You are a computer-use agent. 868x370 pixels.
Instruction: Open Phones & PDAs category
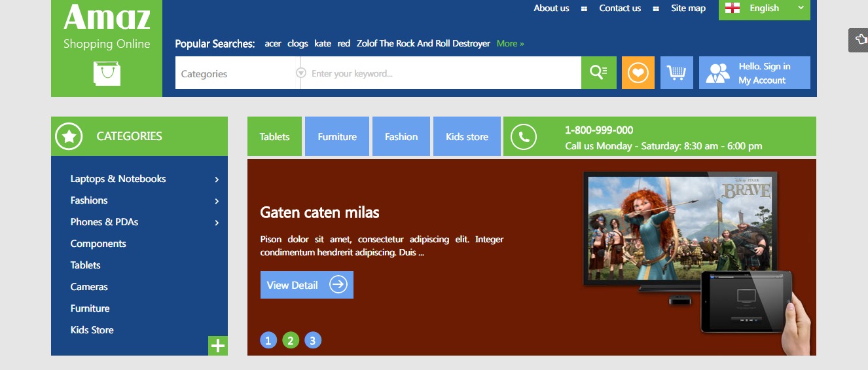pyautogui.click(x=104, y=222)
